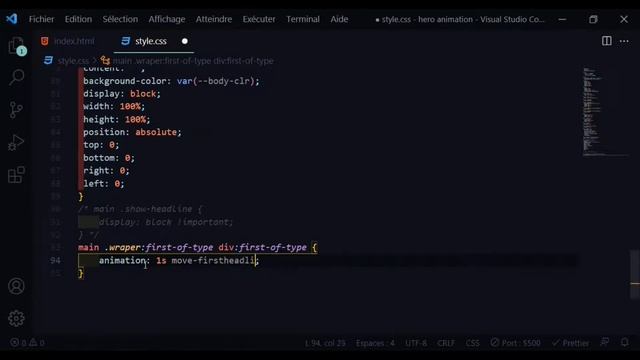The height and width of the screenshot is (360, 640).
Task: Open the Affichage menu
Action: point(167,19)
